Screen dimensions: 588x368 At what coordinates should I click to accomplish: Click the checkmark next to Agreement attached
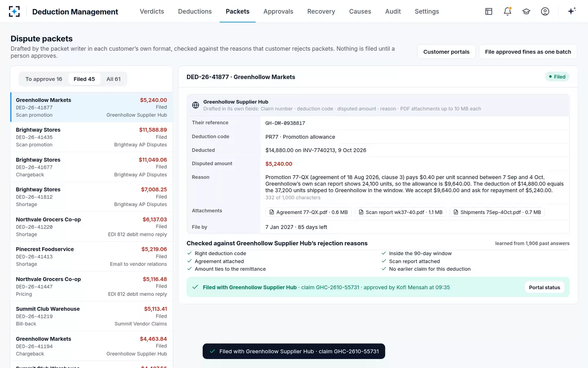189,261
